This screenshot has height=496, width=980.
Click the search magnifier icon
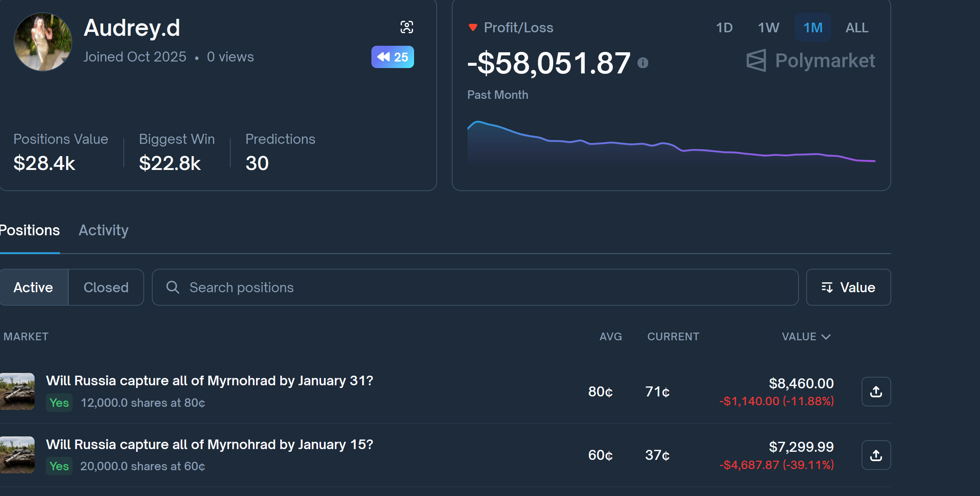pyautogui.click(x=173, y=287)
